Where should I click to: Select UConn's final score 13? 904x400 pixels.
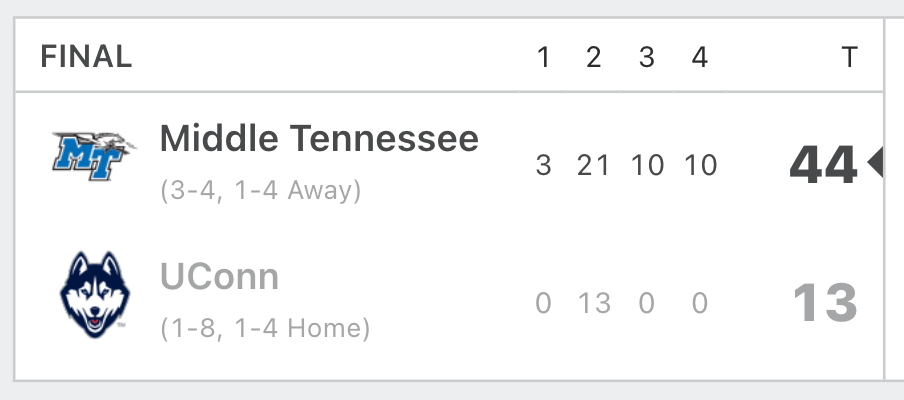click(x=825, y=303)
